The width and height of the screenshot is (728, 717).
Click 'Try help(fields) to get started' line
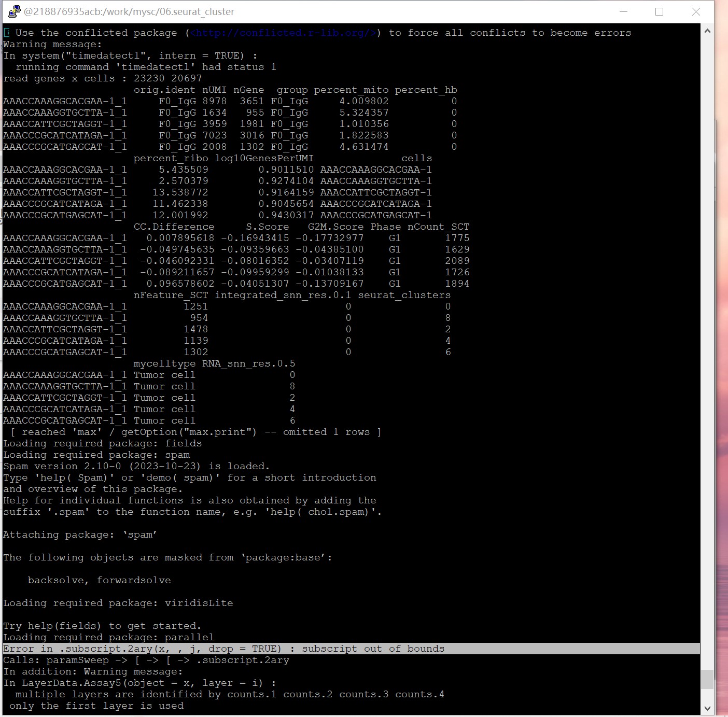(x=102, y=626)
